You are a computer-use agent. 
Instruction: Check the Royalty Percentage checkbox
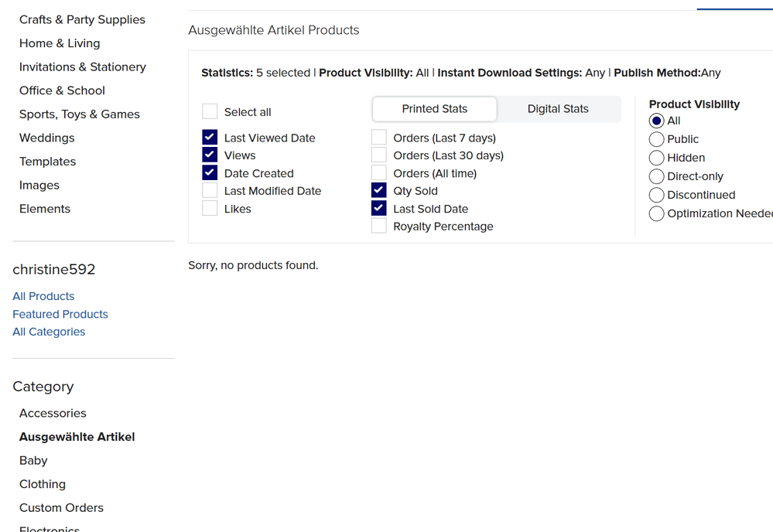pyautogui.click(x=379, y=227)
